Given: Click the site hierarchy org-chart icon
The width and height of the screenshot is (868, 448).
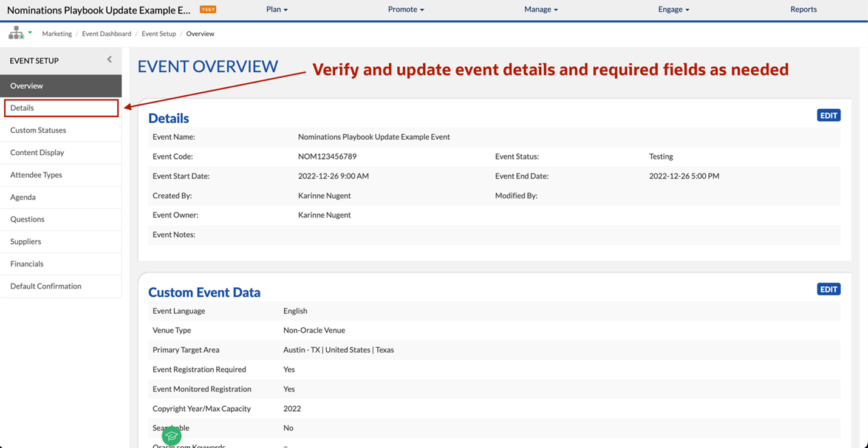Looking at the screenshot, I should point(16,33).
